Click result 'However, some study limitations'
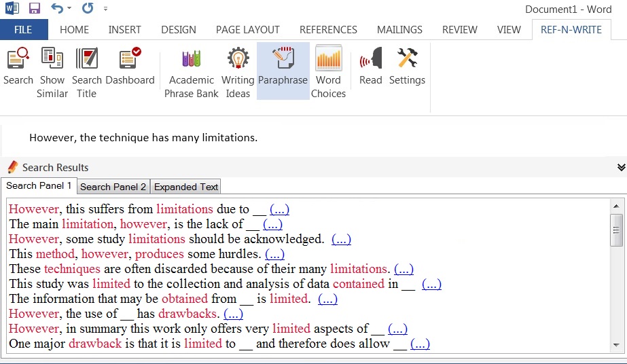Image resolution: width=627 pixels, height=364 pixels. (166, 239)
